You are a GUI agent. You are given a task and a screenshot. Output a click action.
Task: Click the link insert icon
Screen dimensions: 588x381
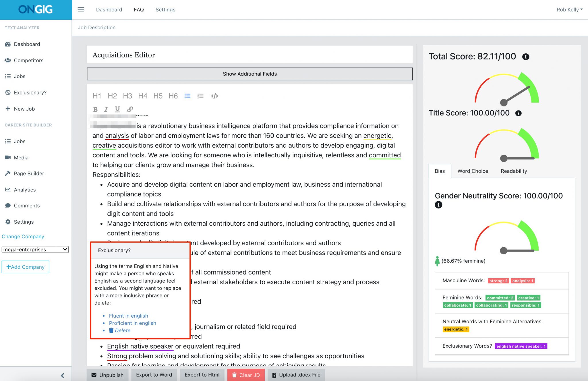tap(130, 109)
